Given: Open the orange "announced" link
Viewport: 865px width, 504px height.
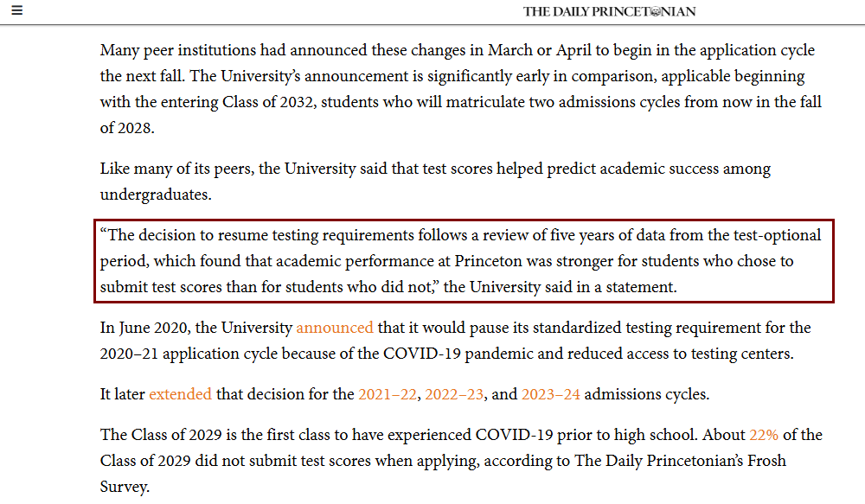Looking at the screenshot, I should tap(335, 328).
